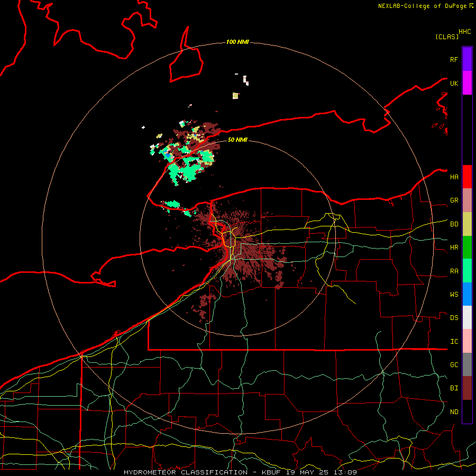Click the HR legend label
This screenshot has height=476, width=476.
454,248
